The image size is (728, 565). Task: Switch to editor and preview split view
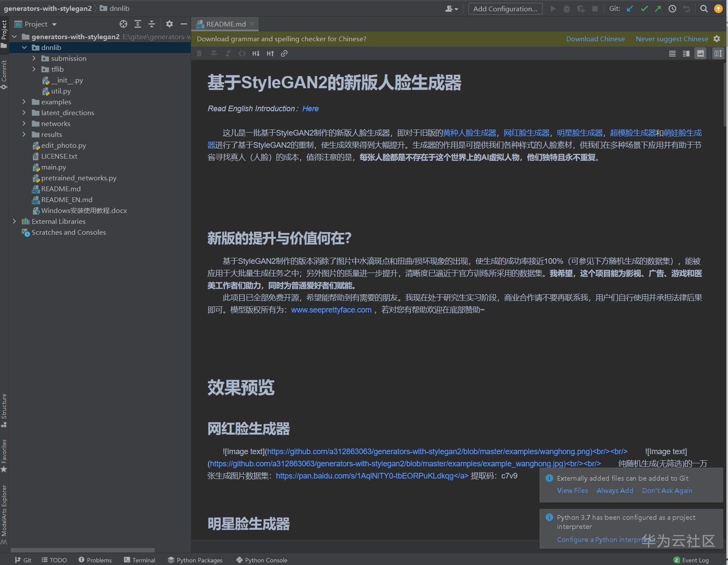686,53
